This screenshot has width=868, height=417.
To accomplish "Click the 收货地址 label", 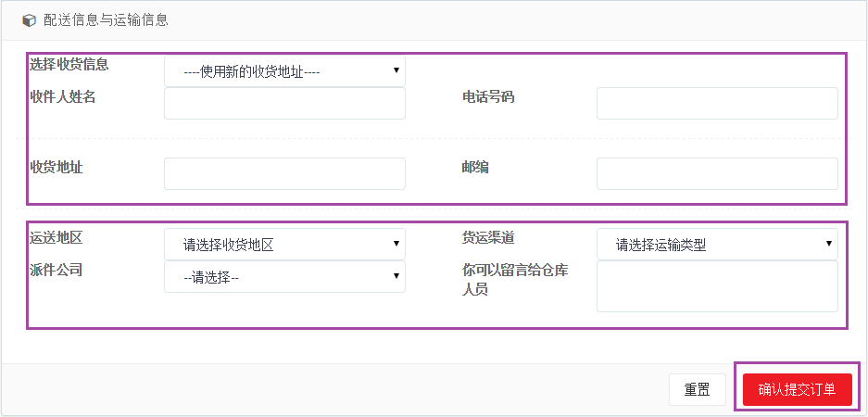I will [x=56, y=167].
